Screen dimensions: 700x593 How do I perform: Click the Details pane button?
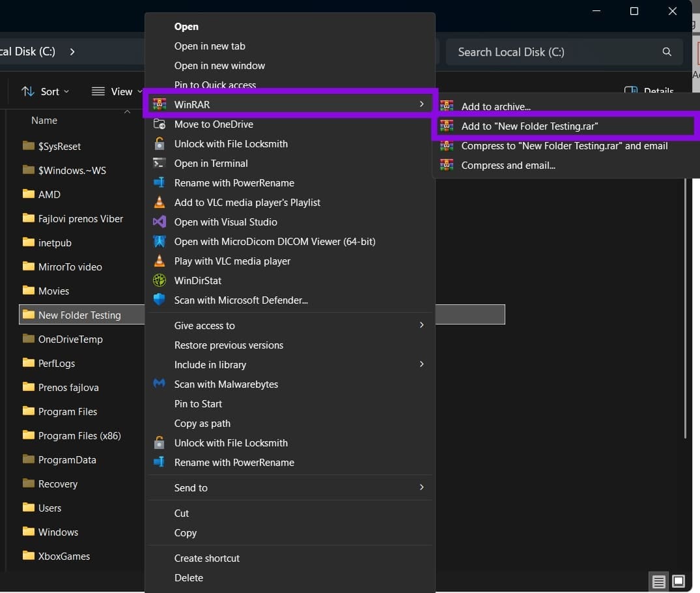click(649, 91)
